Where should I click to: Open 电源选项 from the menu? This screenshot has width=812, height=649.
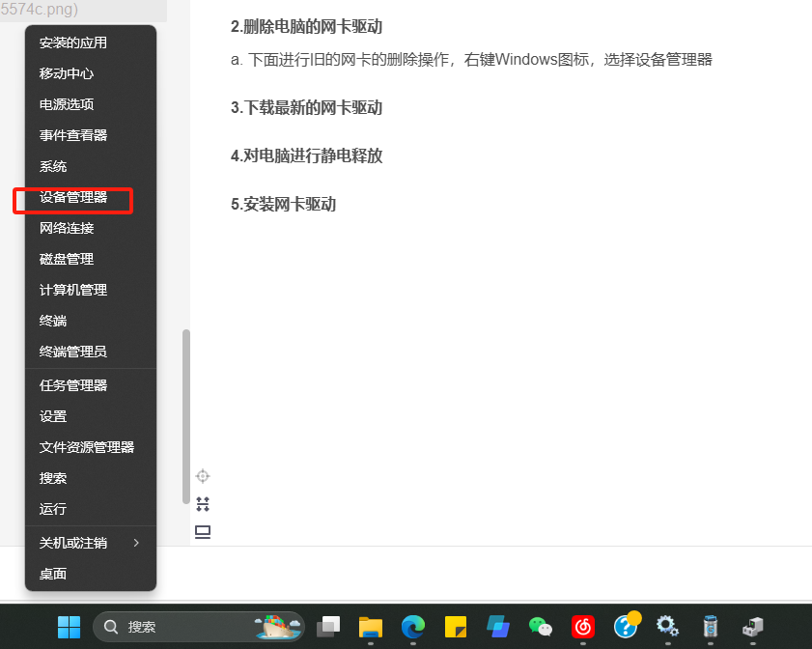point(91,104)
